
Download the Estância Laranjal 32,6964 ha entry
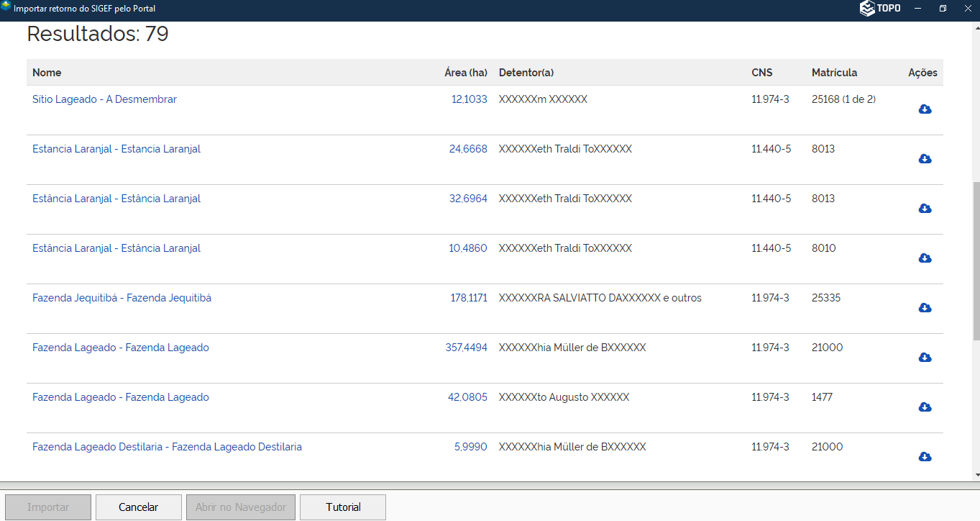tap(925, 209)
